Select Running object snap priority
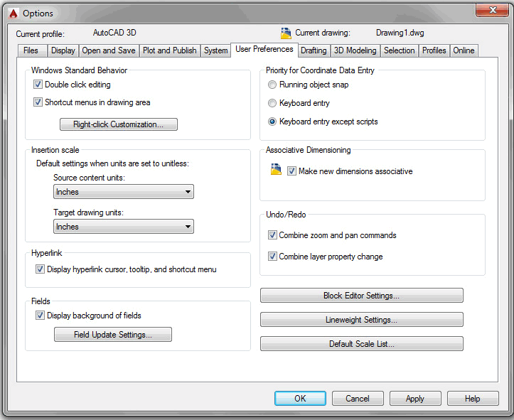Viewport: 514px width, 420px height. [272, 85]
